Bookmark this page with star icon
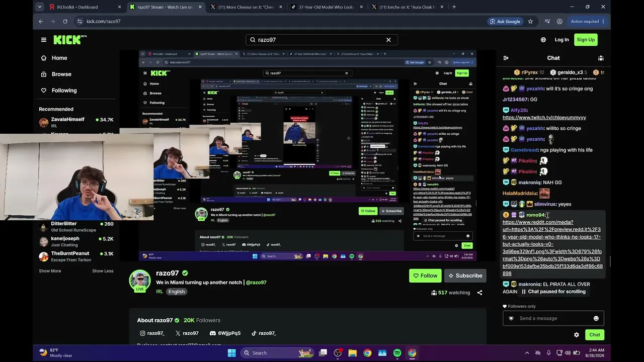The height and width of the screenshot is (362, 644). point(530,22)
